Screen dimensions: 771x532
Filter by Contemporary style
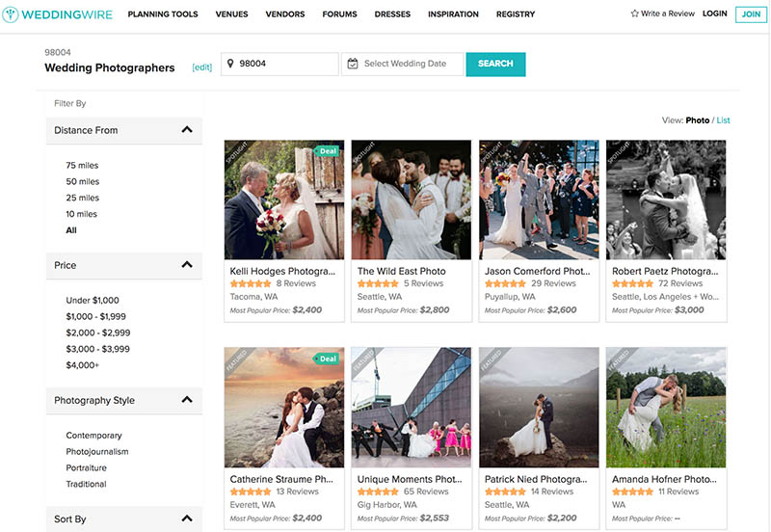coord(93,435)
